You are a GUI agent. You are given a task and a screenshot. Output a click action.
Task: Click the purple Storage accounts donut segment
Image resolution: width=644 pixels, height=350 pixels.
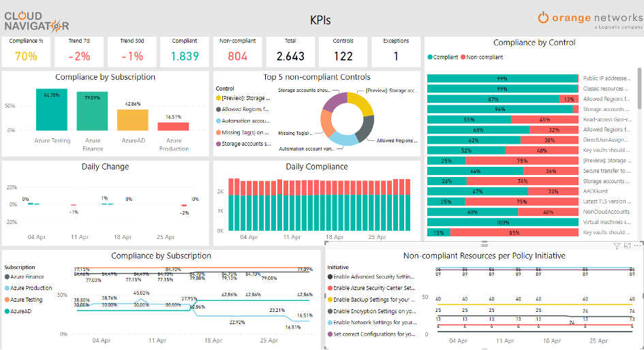[x=335, y=102]
